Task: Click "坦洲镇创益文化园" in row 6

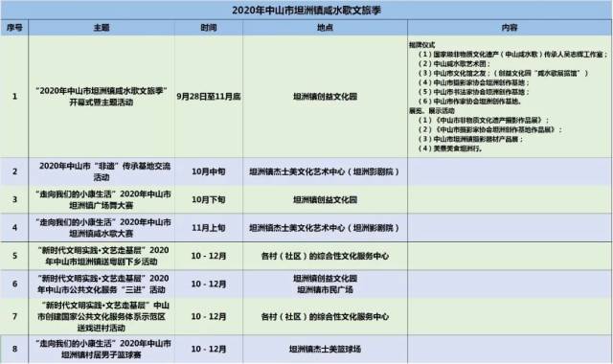Action: coord(325,279)
